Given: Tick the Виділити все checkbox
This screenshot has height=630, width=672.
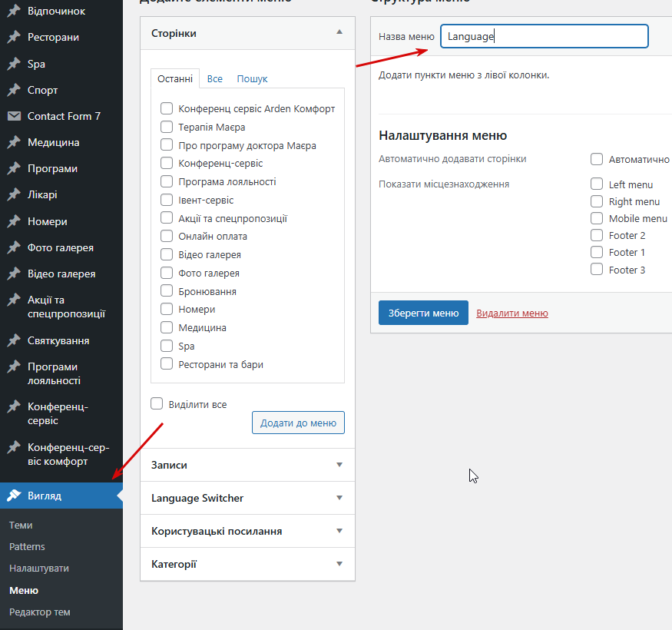Looking at the screenshot, I should click(x=157, y=404).
